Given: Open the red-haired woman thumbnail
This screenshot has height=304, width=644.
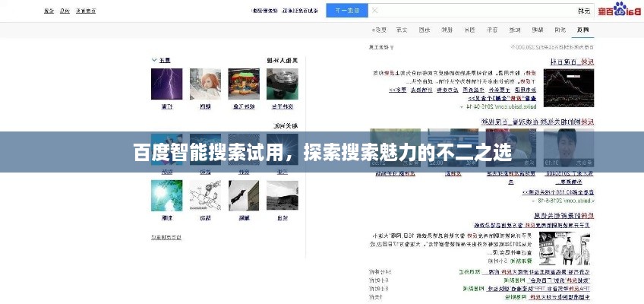Looking at the screenshot, I should (205, 84).
